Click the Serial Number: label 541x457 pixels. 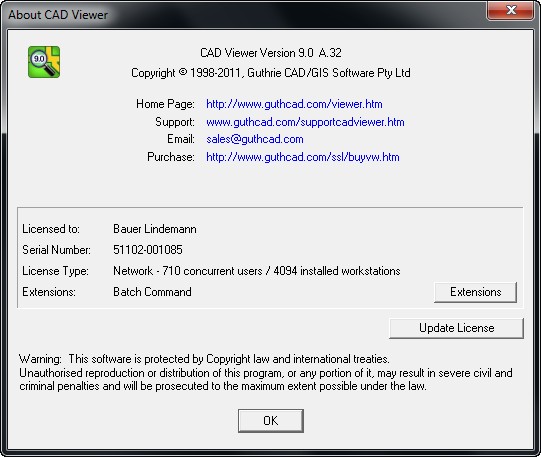56,250
